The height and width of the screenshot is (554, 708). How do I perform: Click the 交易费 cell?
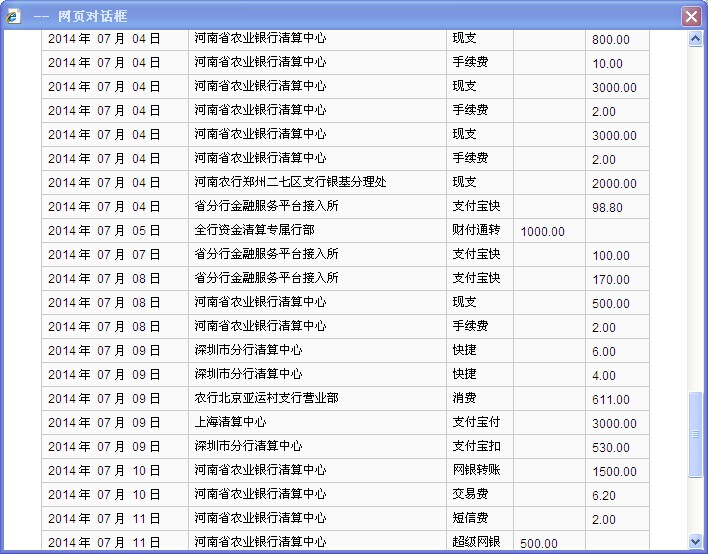coord(470,494)
